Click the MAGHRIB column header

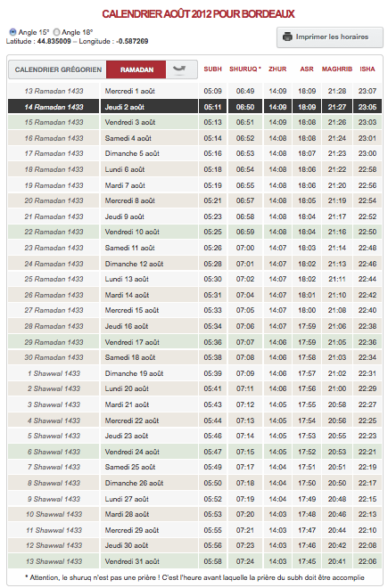coord(337,69)
